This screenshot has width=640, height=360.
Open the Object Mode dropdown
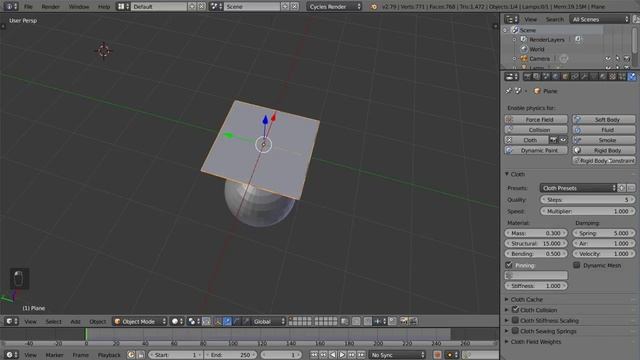tap(140, 322)
